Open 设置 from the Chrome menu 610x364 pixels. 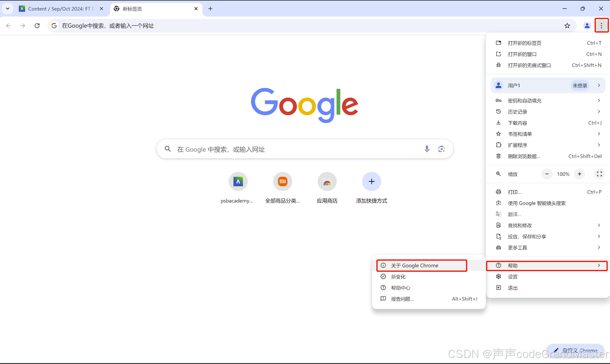[x=548, y=277]
